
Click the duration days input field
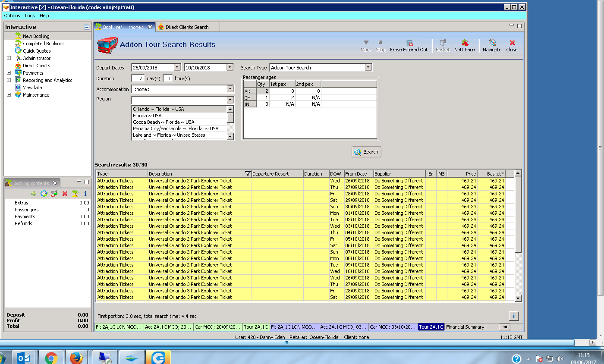138,78
